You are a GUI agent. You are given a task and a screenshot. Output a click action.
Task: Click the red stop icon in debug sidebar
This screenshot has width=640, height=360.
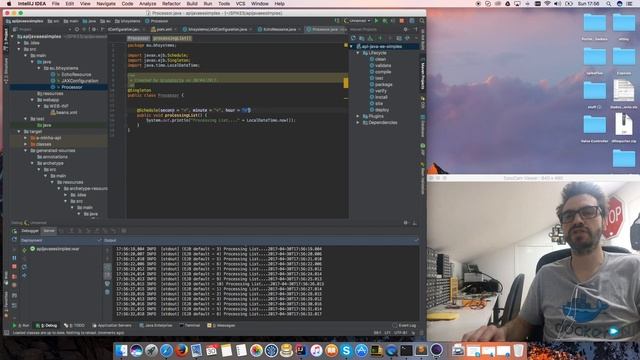pos(14,267)
